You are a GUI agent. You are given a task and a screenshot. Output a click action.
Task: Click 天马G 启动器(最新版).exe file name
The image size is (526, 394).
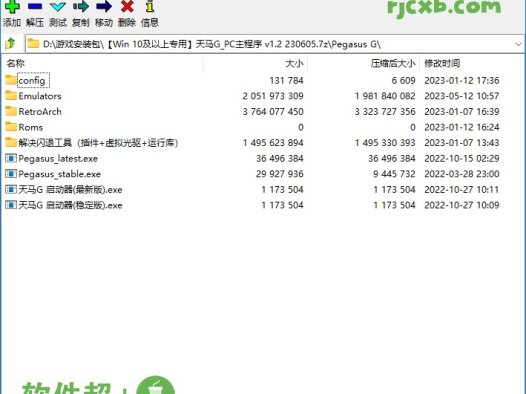(x=70, y=190)
